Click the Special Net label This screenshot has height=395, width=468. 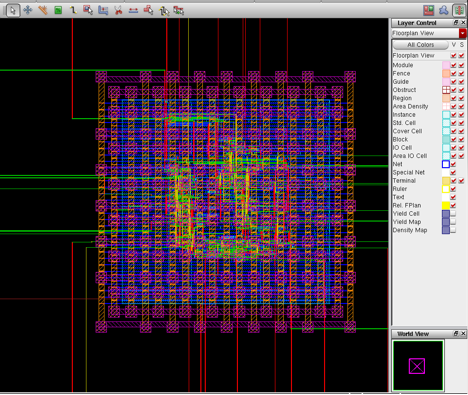pos(409,173)
